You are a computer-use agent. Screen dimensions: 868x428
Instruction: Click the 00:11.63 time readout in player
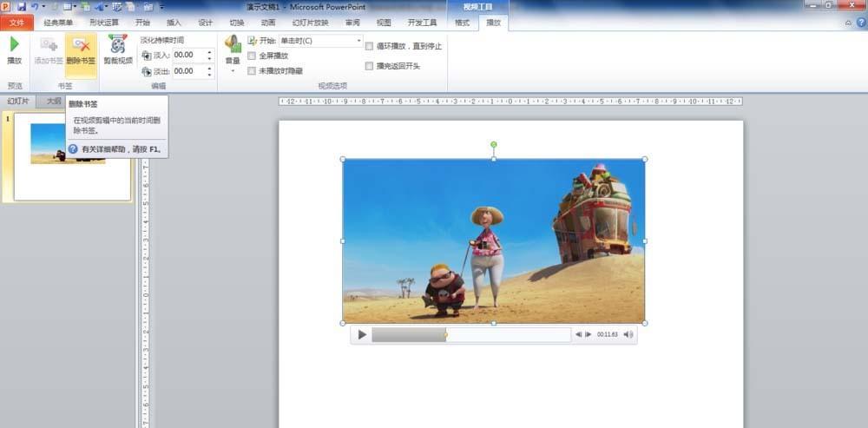(x=608, y=334)
